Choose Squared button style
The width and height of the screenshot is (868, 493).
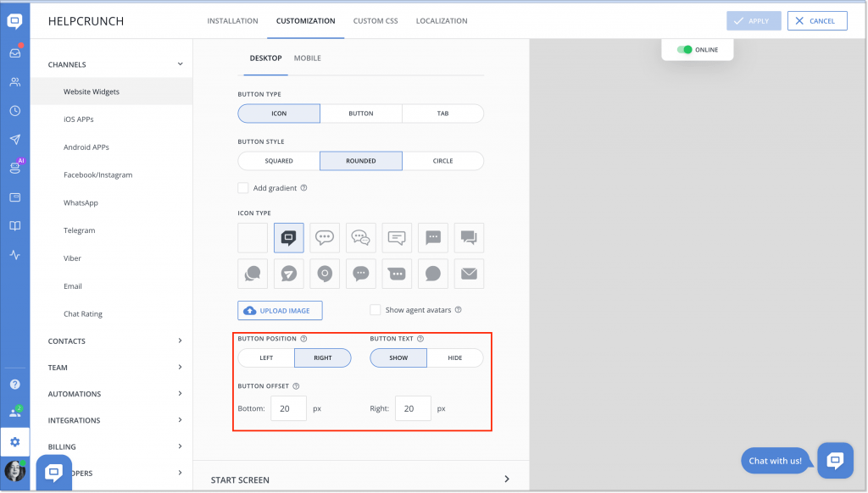(279, 161)
